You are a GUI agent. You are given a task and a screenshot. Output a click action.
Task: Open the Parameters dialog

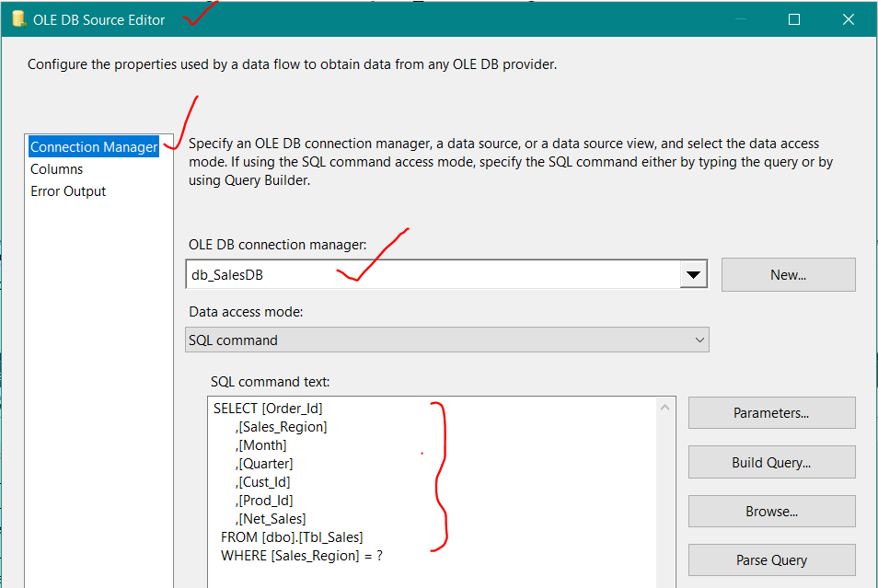771,412
